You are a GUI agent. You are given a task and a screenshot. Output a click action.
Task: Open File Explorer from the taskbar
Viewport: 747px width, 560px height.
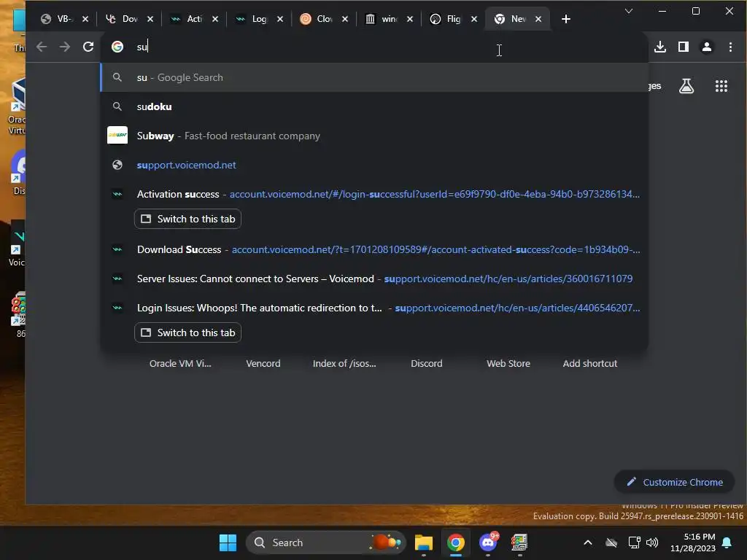point(424,542)
